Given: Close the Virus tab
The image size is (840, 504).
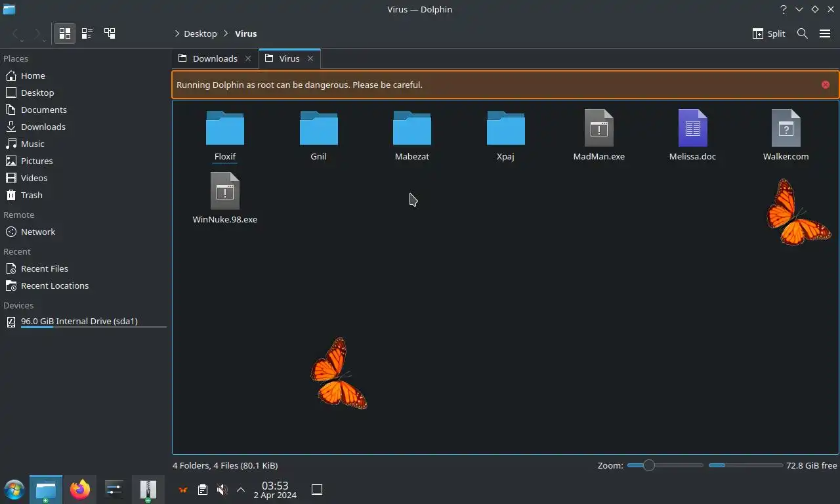Looking at the screenshot, I should click(310, 58).
